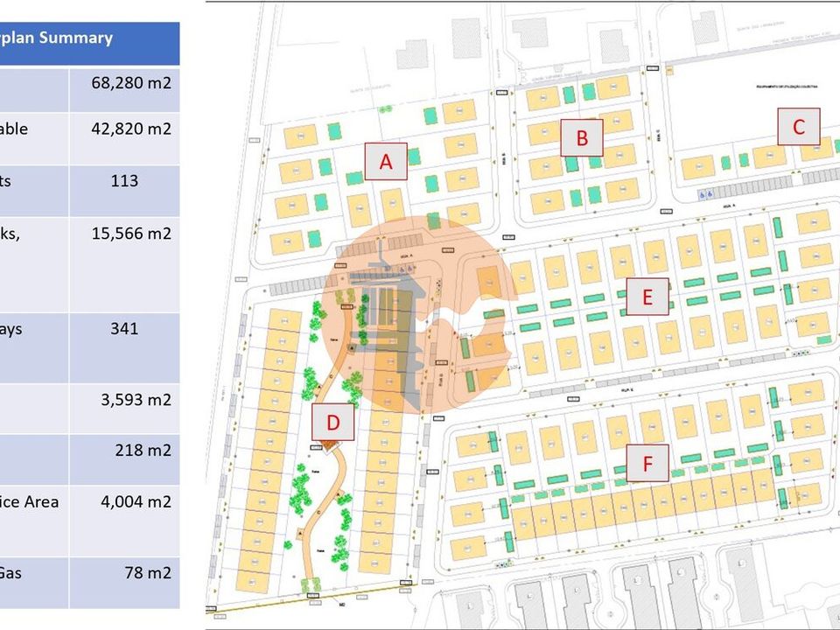Image resolution: width=840 pixels, height=630 pixels.
Task: Select the value 3,593 m2
Action: 136,400
